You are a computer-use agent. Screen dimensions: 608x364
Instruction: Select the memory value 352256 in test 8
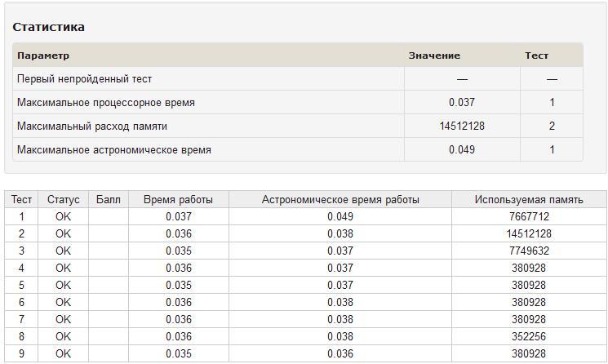[530, 336]
